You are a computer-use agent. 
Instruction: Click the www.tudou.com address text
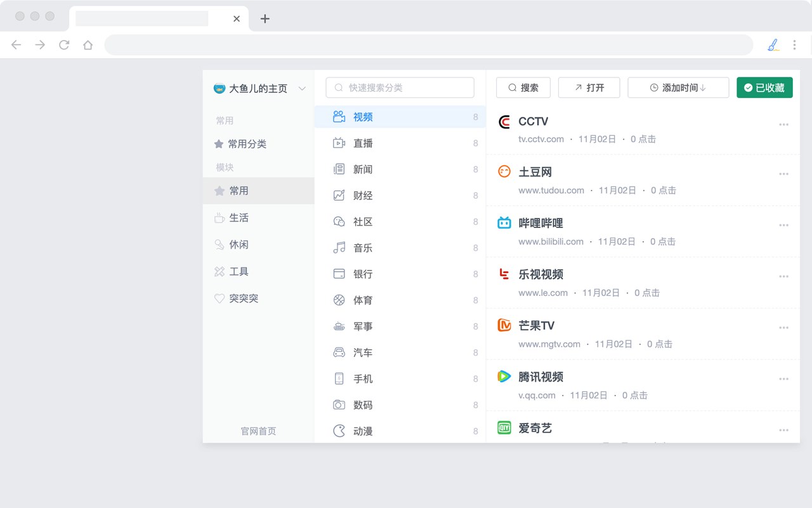[x=551, y=190]
